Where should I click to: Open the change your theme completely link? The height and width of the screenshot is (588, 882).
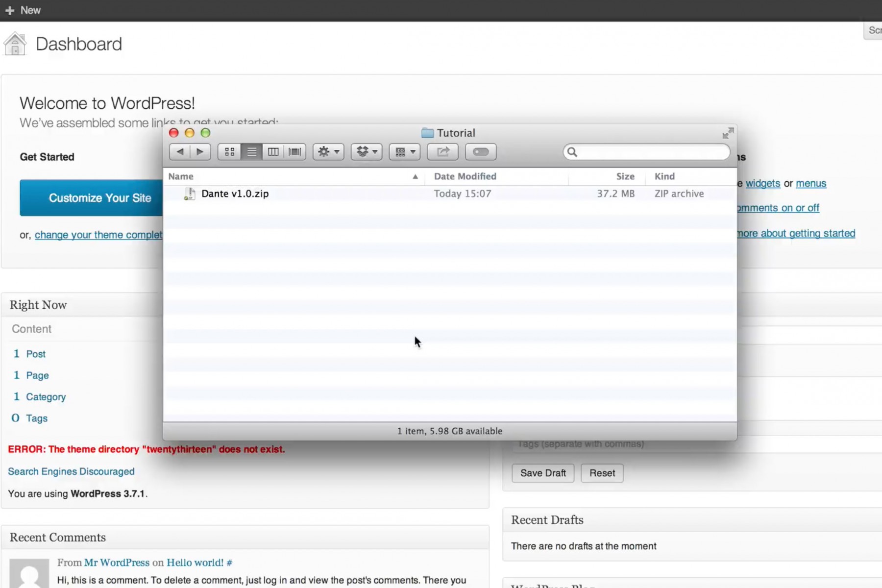pos(98,235)
